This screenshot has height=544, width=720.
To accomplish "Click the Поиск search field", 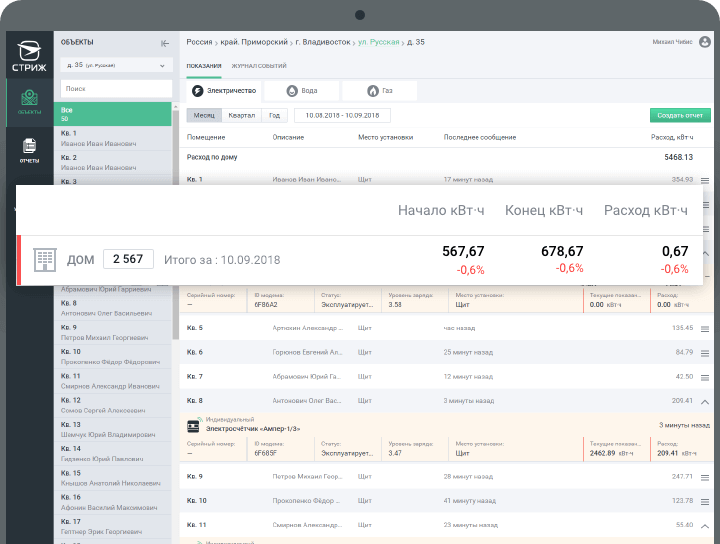I will tap(114, 89).
